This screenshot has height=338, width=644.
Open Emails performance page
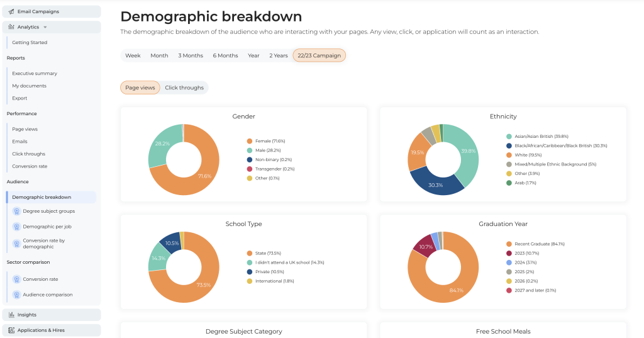(x=19, y=142)
